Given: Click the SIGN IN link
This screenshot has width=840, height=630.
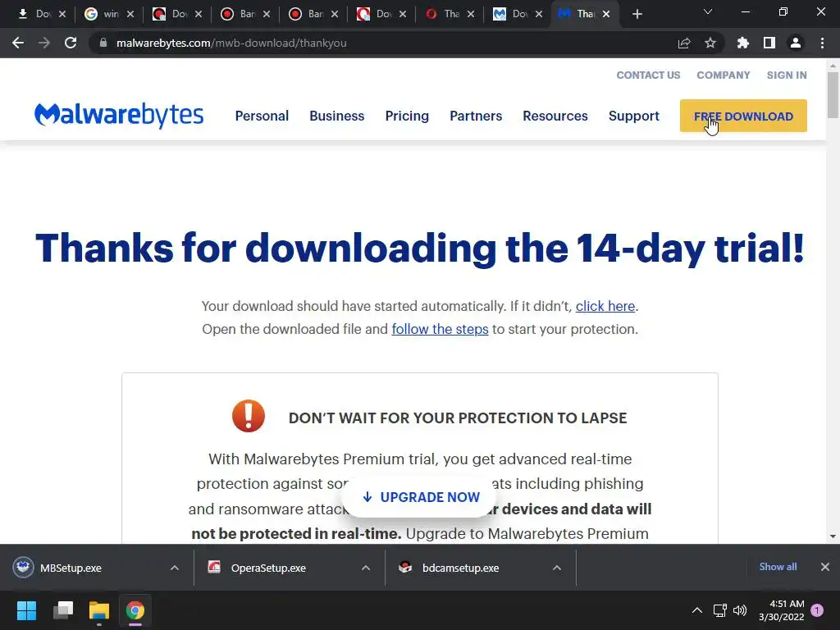Looking at the screenshot, I should coord(787,75).
